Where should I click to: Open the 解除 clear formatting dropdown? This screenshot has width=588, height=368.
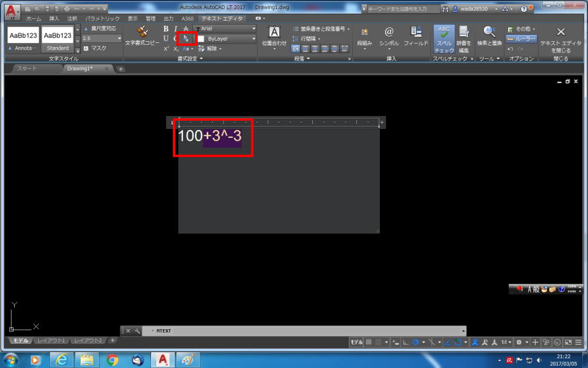pyautogui.click(x=210, y=49)
